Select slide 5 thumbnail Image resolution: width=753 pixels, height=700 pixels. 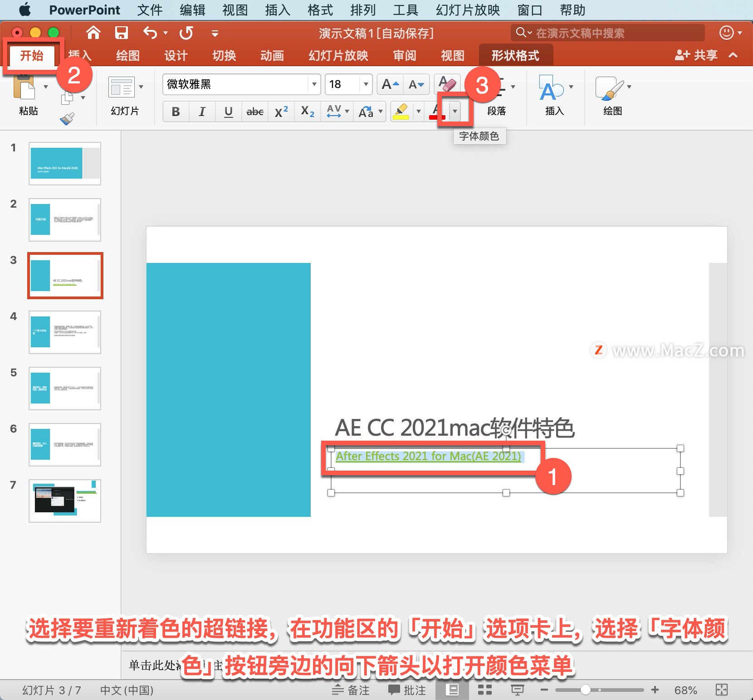tap(65, 389)
